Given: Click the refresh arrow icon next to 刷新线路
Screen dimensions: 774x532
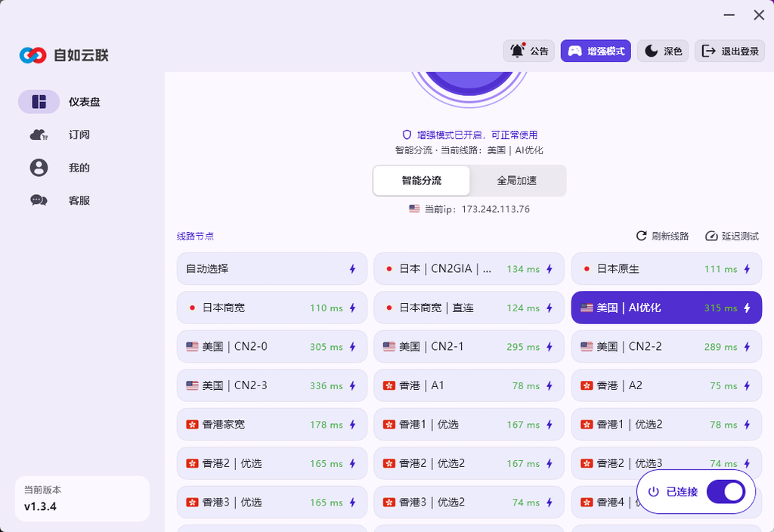Looking at the screenshot, I should (x=641, y=236).
